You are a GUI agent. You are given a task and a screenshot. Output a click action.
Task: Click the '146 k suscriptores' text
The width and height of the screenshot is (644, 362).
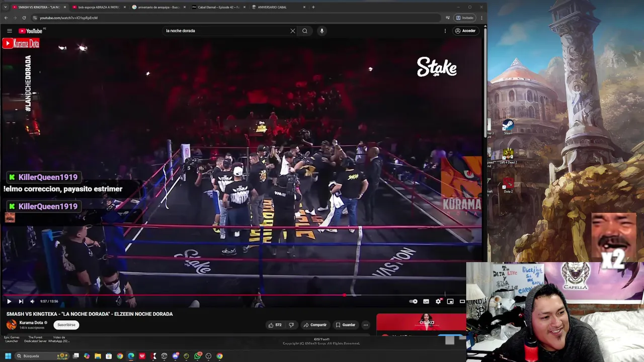(x=32, y=328)
